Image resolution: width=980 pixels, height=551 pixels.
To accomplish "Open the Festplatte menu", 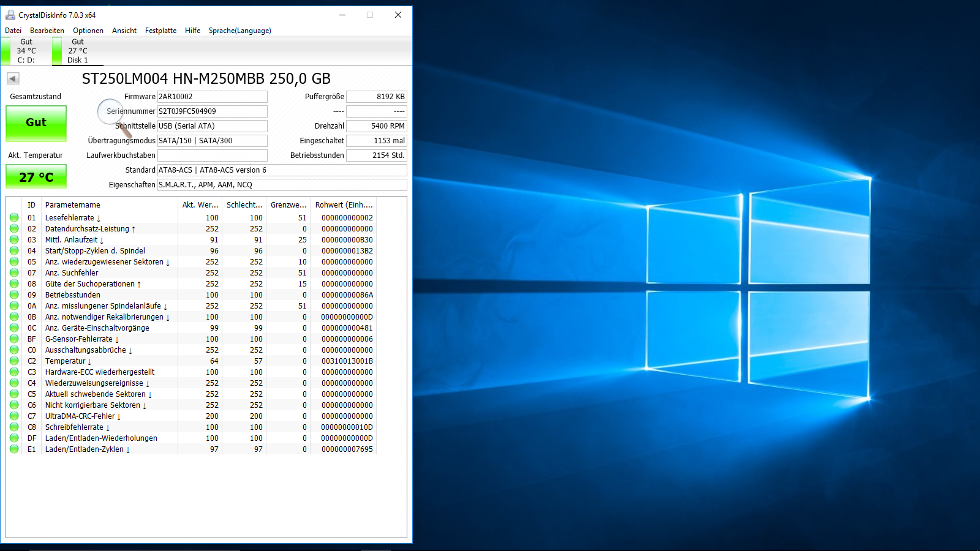I will click(160, 31).
